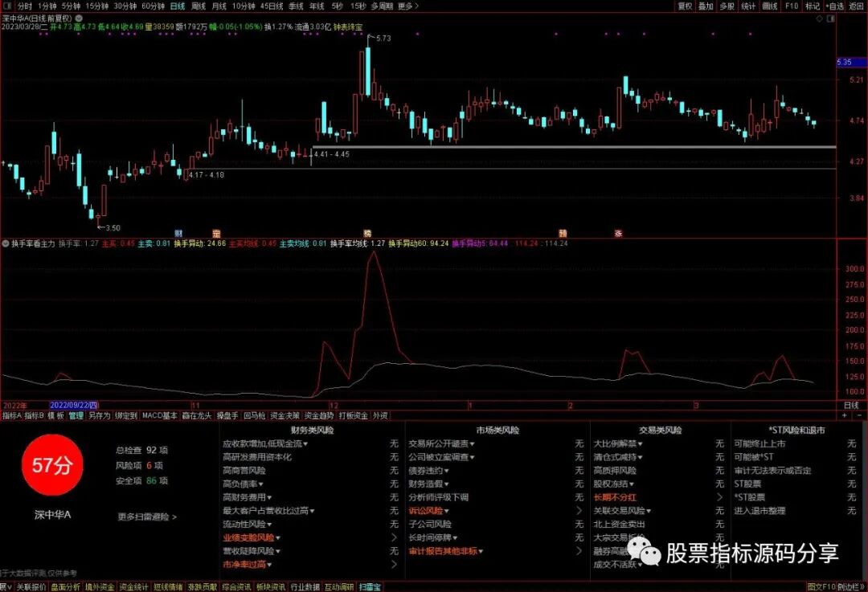Click the 可能终止上市 risk row

795,443
